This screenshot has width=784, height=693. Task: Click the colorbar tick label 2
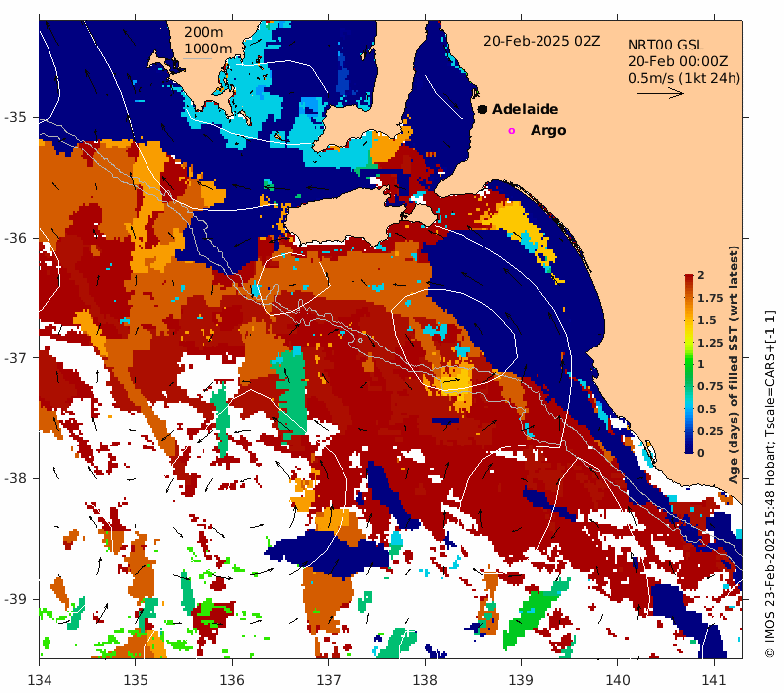pos(701,275)
